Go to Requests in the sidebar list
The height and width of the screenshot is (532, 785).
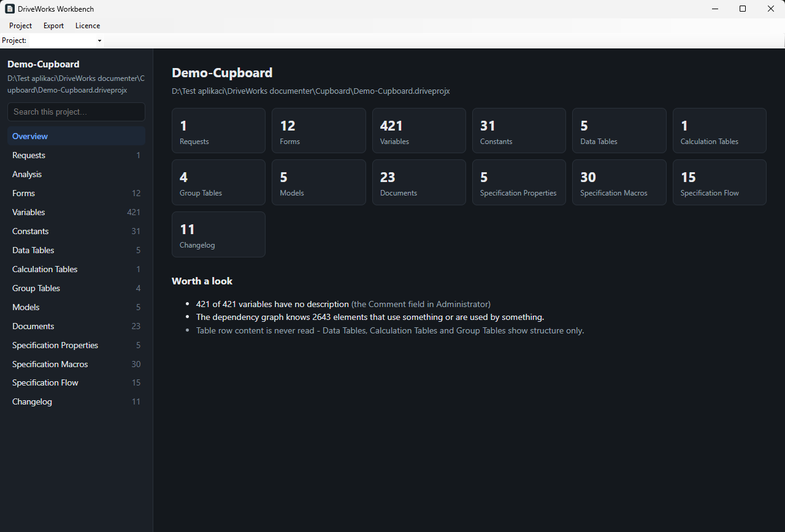click(76, 155)
